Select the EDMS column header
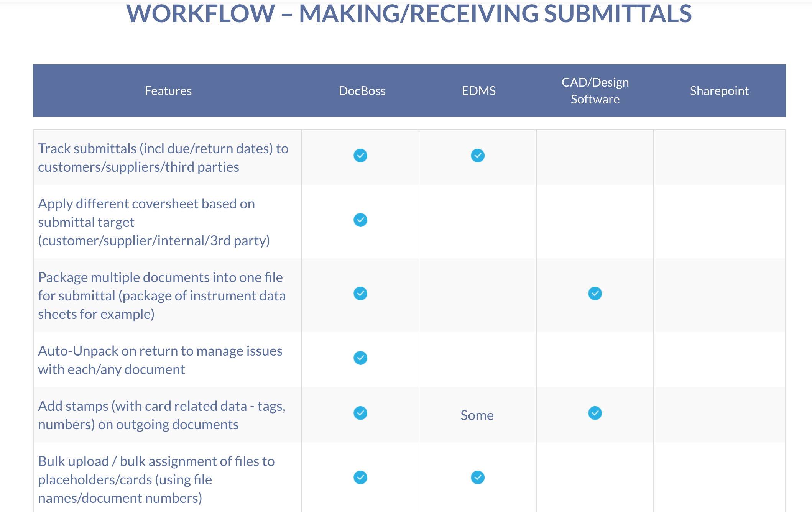The height and width of the screenshot is (512, 812). pyautogui.click(x=478, y=91)
